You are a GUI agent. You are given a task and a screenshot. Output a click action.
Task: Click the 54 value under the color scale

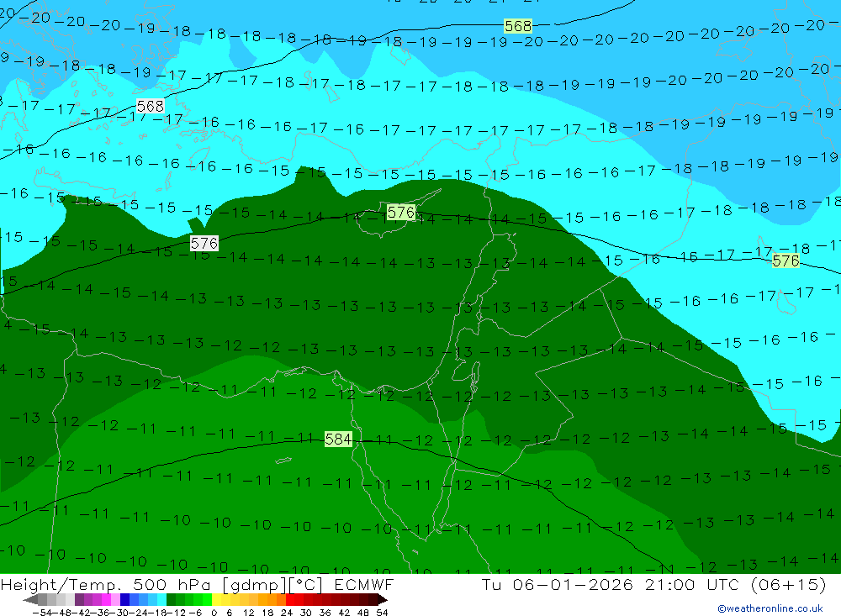click(382, 613)
